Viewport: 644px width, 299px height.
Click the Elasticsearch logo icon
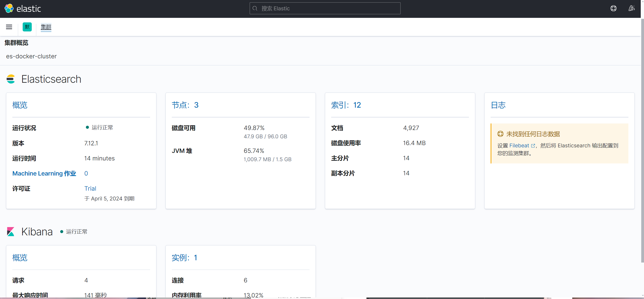pos(11,79)
